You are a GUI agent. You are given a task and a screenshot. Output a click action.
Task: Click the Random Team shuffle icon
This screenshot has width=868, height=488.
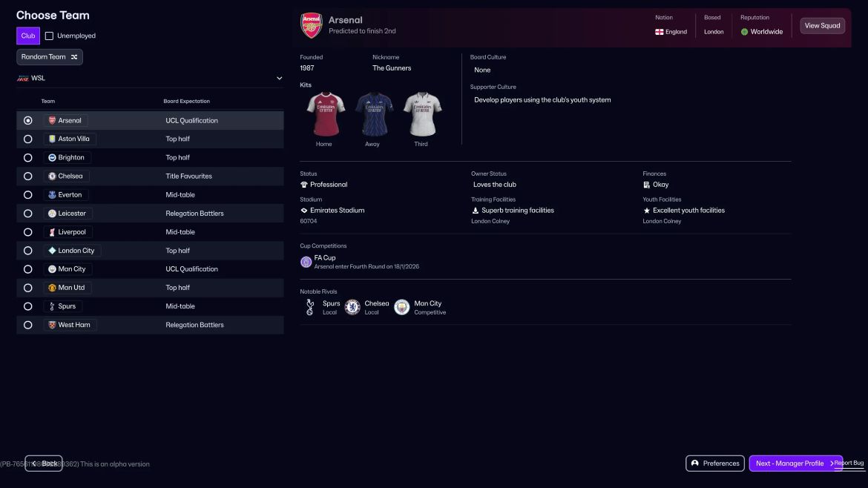click(74, 57)
